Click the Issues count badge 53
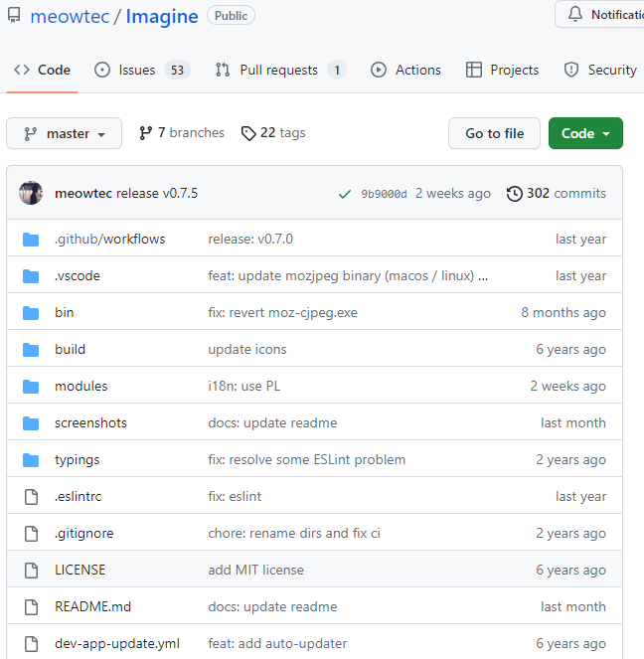This screenshot has width=644, height=659. (x=177, y=70)
